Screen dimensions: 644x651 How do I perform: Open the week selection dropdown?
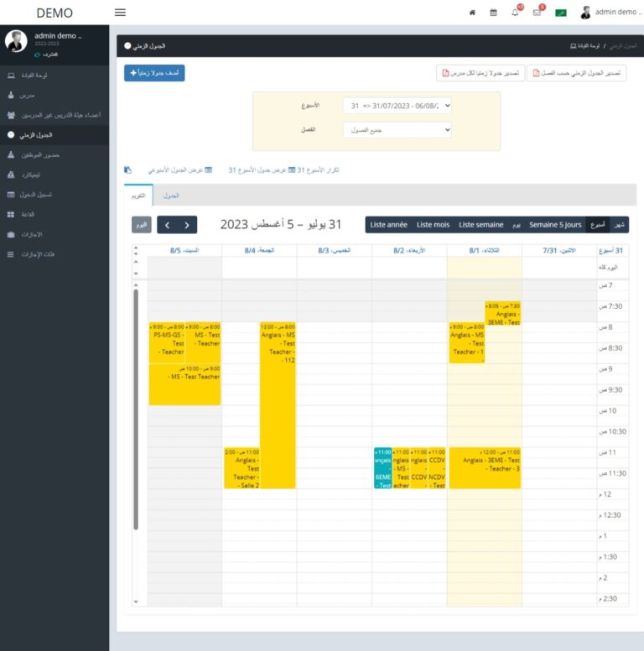(x=397, y=106)
